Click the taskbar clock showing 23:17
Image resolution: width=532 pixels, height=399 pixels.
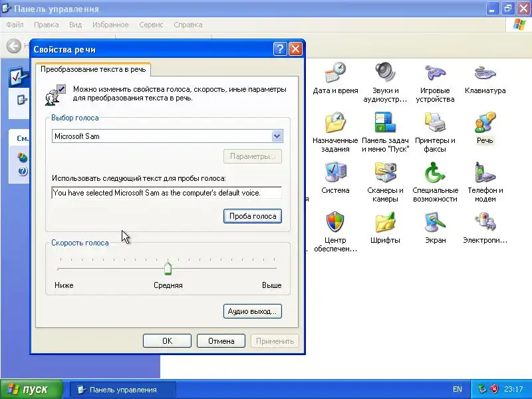click(513, 389)
